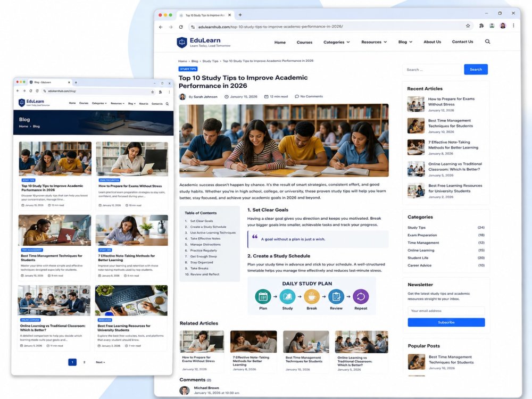
Task: Open Contact Us in the article window navigation
Action: (462, 41)
